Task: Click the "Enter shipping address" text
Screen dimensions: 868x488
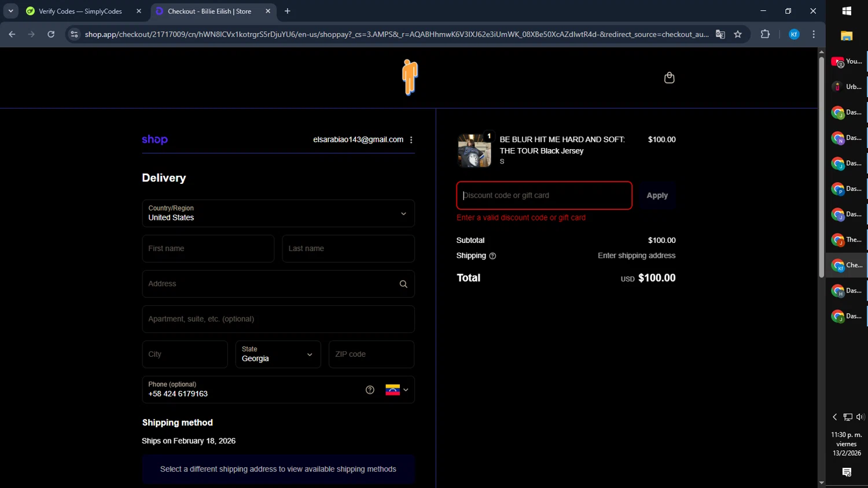Action: [637, 256]
